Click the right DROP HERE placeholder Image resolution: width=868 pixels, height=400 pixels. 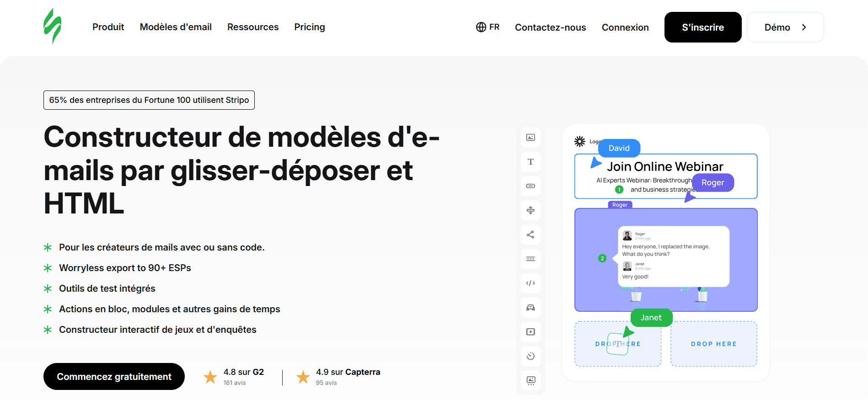pos(714,344)
